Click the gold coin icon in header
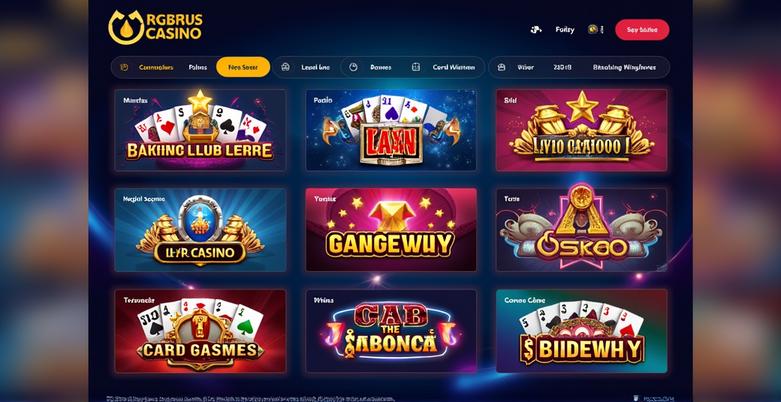Image resolution: width=781 pixels, height=402 pixels. click(x=593, y=29)
